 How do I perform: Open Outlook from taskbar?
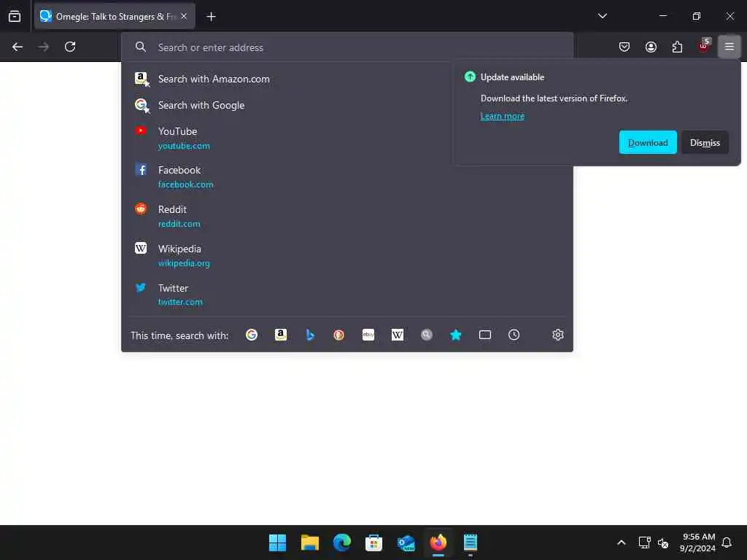click(406, 542)
